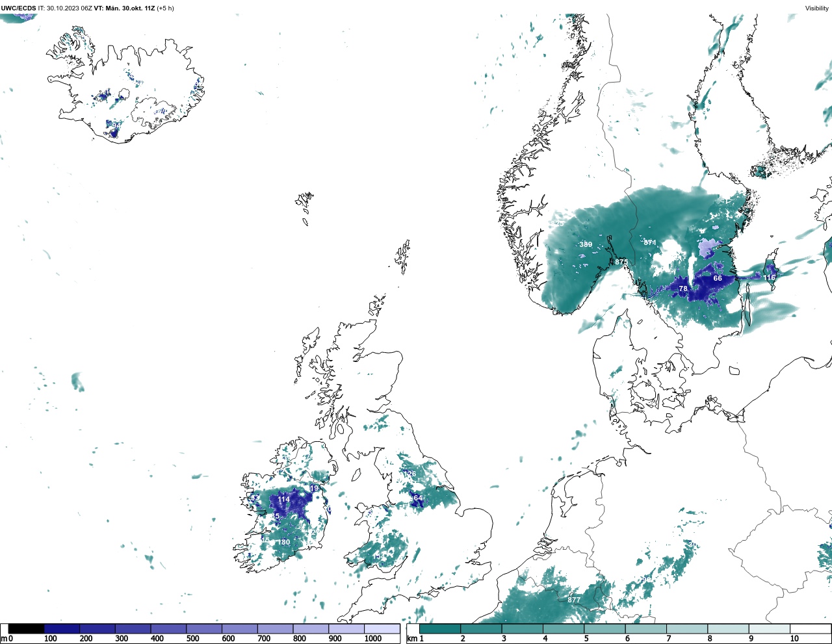This screenshot has width=832, height=644.
Task: Click the 'VT: Mán. 30.okt. 11Z' valid time text
Action: pos(124,8)
